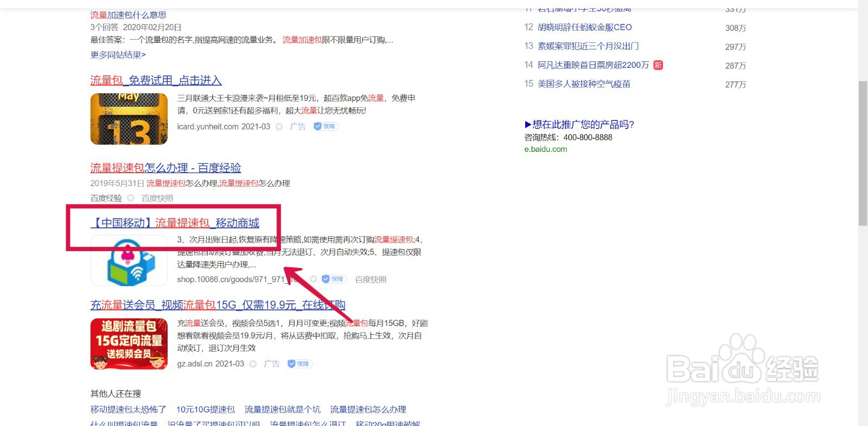This screenshot has width=868, height=426.
Task: Open hot topic 阿凡达重映首日票房超2200万
Action: (x=593, y=65)
